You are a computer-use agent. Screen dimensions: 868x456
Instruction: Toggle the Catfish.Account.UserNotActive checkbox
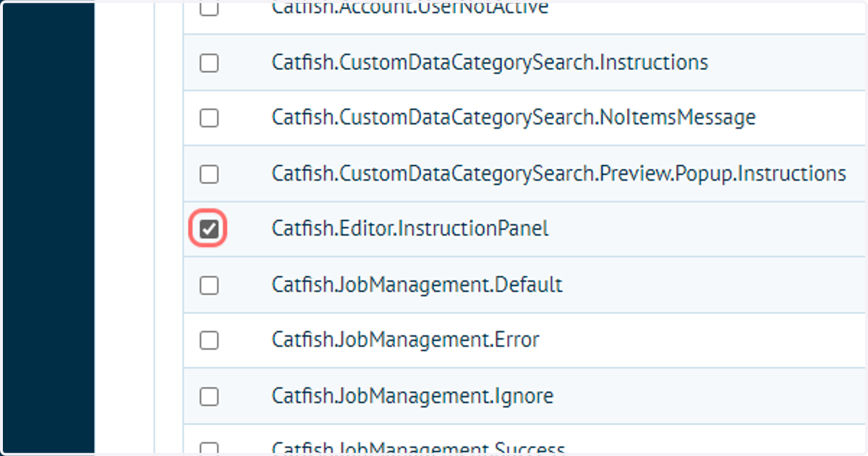209,9
